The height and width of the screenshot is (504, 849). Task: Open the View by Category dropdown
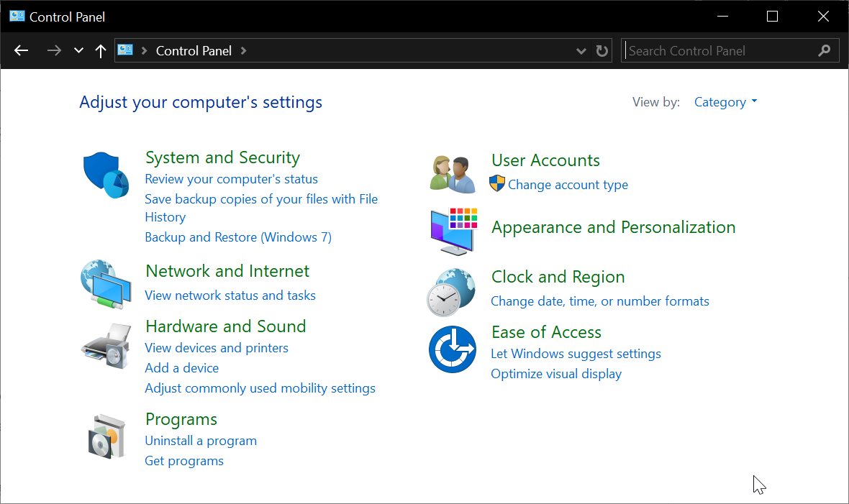[x=725, y=102]
